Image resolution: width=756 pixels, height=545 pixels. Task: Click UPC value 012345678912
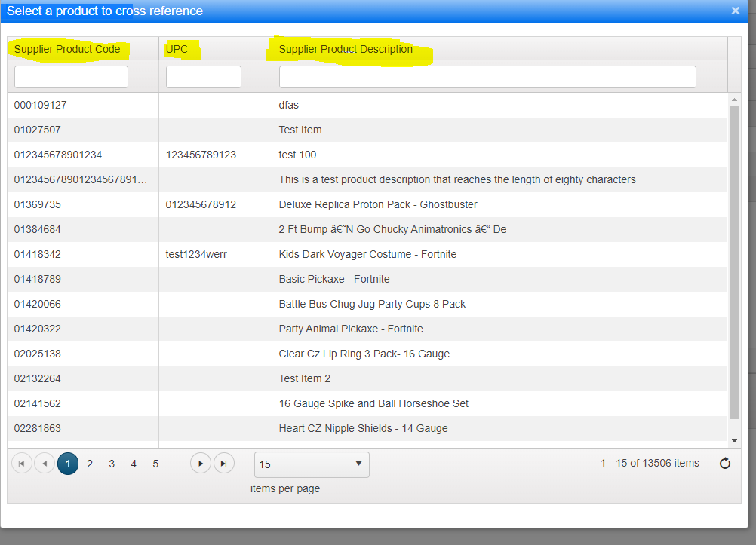pyautogui.click(x=201, y=205)
